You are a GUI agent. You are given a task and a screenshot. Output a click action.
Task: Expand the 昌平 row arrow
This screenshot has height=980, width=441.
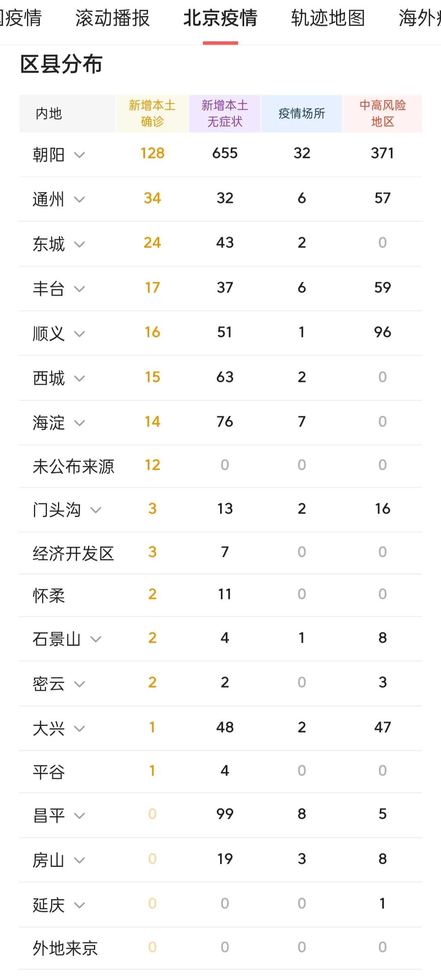tap(79, 816)
